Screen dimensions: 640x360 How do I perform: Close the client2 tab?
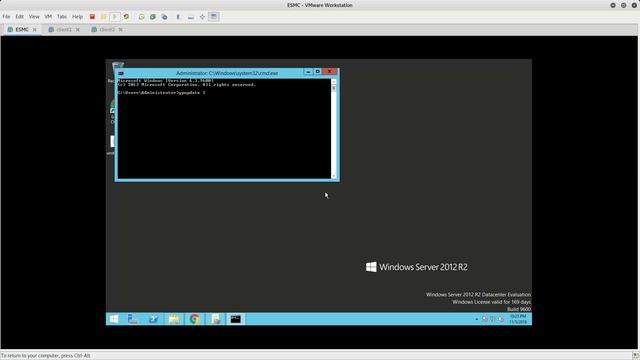120,30
